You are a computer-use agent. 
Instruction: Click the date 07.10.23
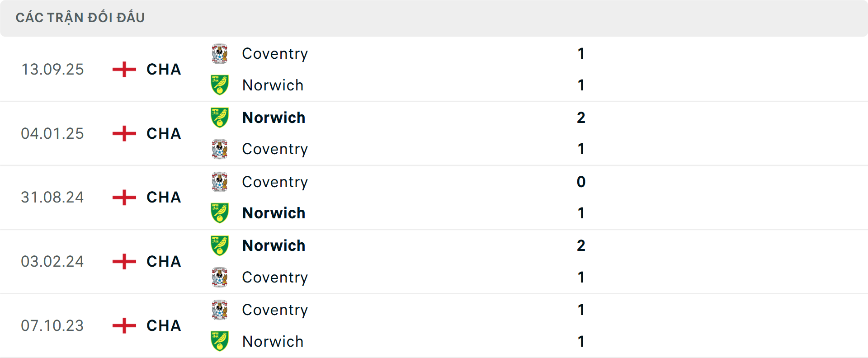tap(53, 326)
